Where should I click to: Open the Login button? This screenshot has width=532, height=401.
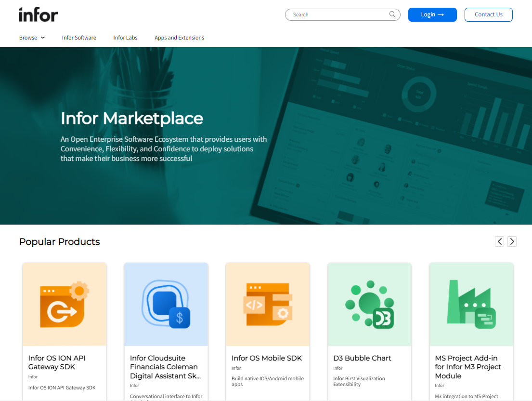pyautogui.click(x=432, y=14)
